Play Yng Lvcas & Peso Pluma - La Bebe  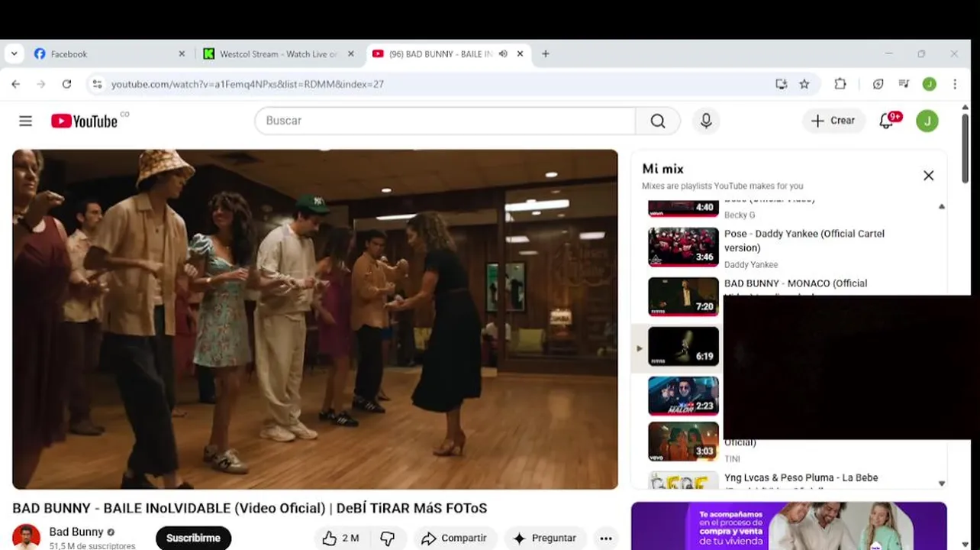pyautogui.click(x=801, y=477)
